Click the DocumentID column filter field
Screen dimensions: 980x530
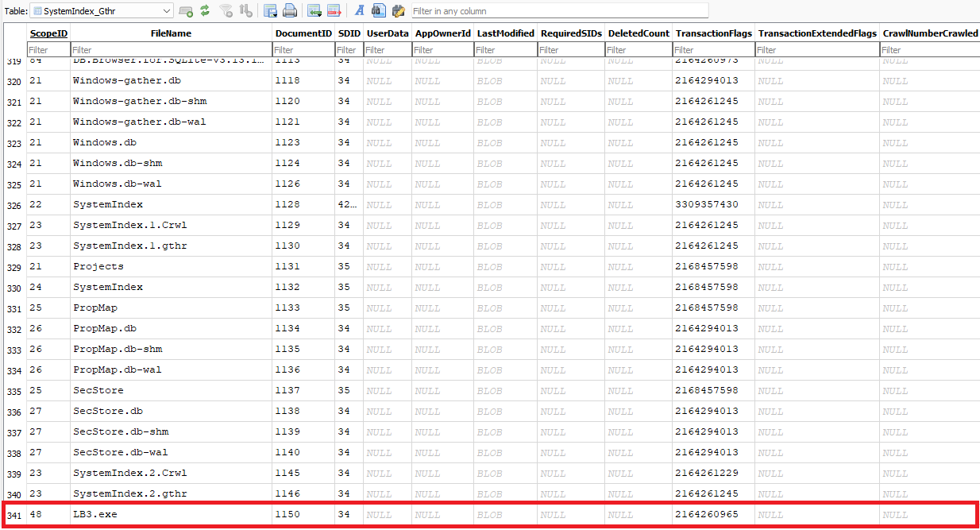coord(303,50)
